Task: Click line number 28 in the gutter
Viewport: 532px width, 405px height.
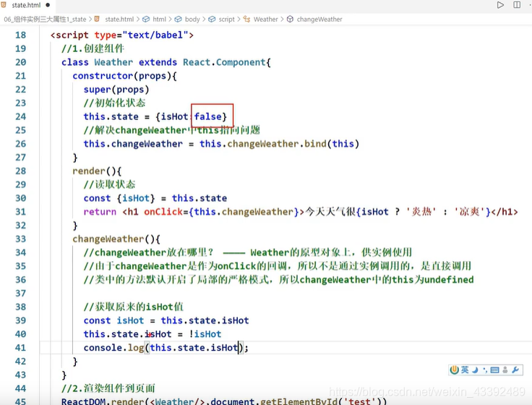Action: 20,171
